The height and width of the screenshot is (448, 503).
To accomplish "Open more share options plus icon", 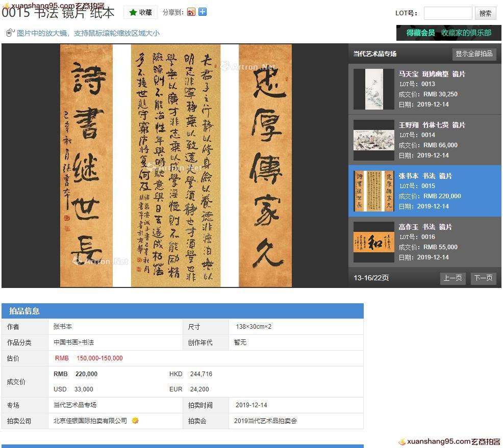I will pos(203,12).
